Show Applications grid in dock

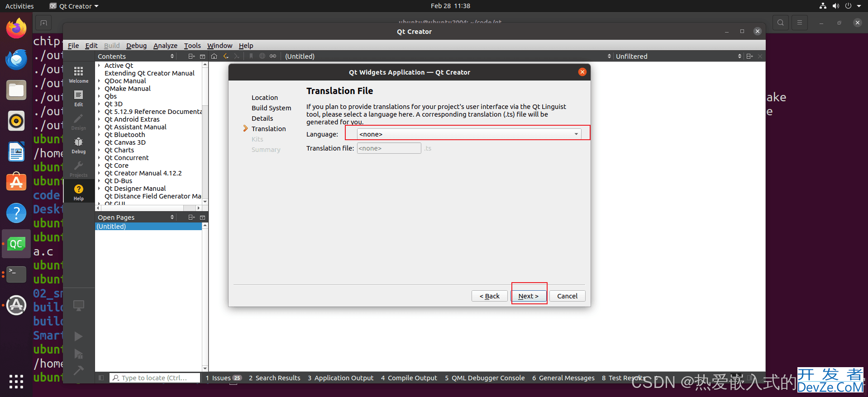click(16, 381)
